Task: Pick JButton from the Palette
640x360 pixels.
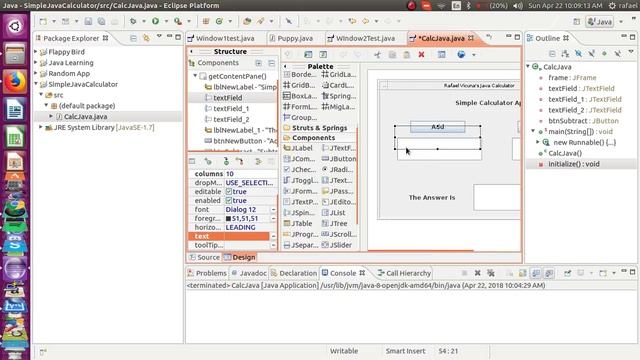Action: click(x=339, y=159)
